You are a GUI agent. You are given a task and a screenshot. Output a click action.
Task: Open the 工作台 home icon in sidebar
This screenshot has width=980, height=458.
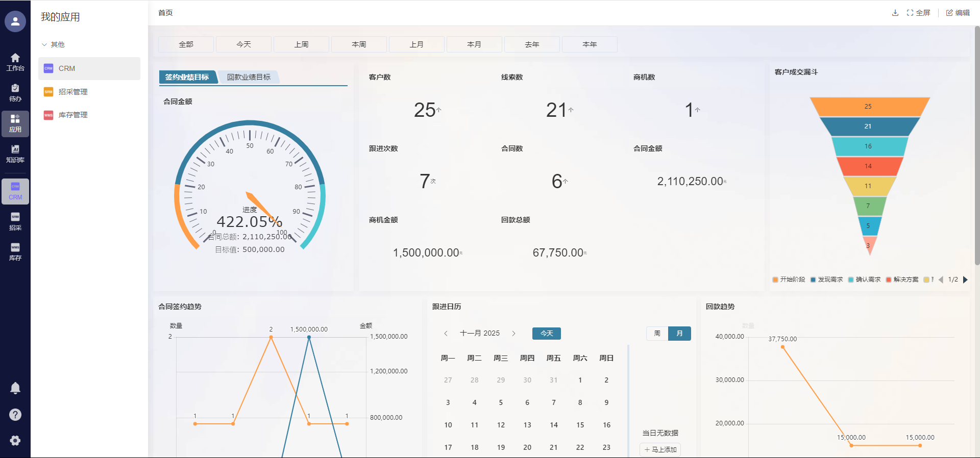pos(15,62)
